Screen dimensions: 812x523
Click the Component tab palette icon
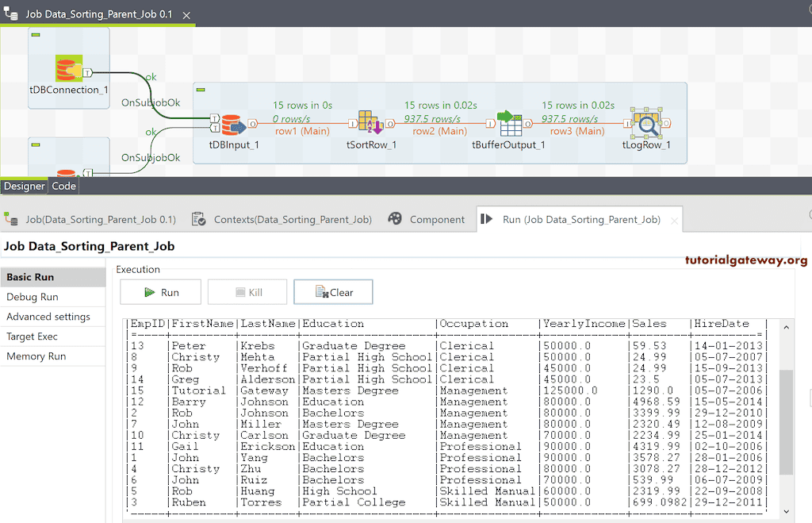395,220
